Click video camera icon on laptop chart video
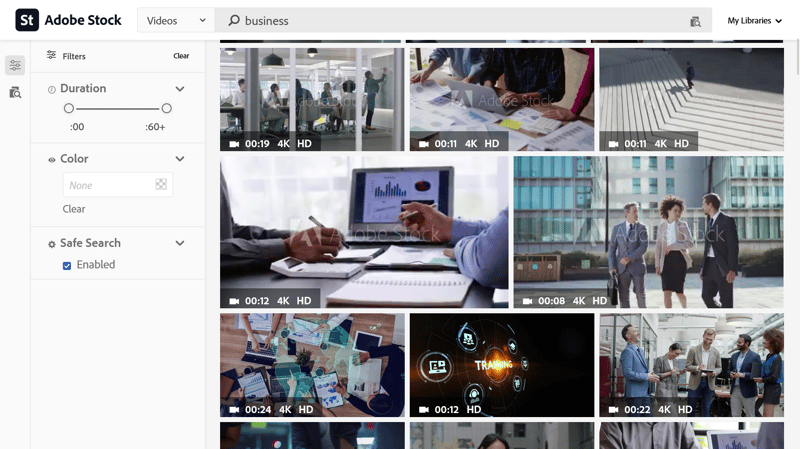 [235, 301]
